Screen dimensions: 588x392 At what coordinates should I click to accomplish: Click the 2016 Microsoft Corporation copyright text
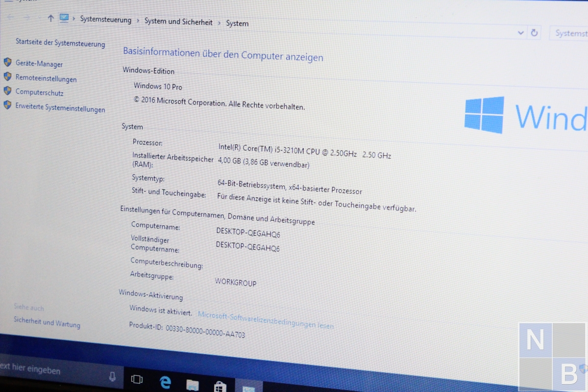tap(219, 103)
